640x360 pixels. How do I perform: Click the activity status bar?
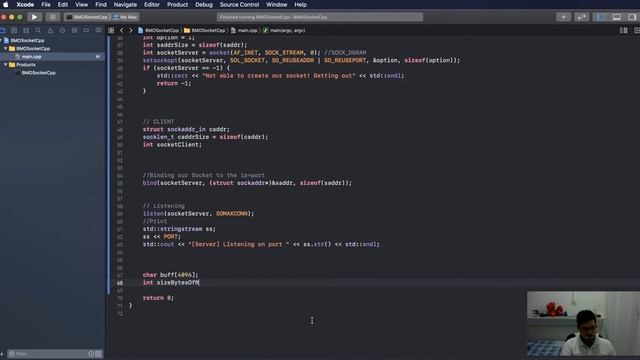point(320,17)
